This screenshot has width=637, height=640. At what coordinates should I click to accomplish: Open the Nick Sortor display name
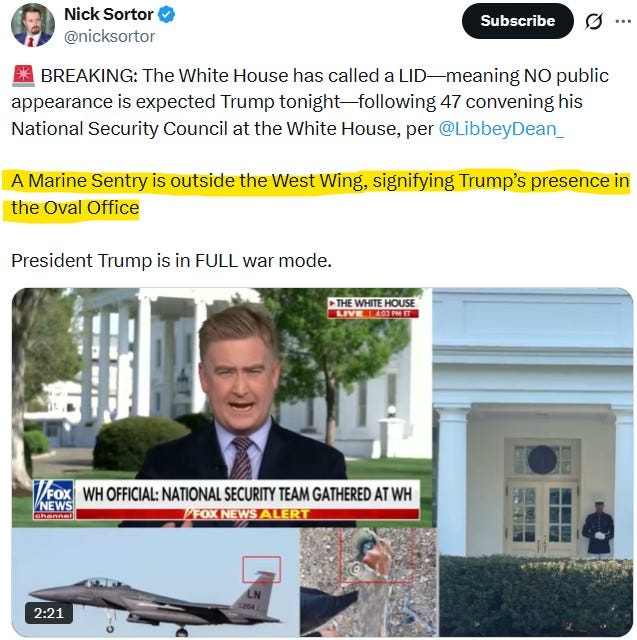click(x=108, y=14)
